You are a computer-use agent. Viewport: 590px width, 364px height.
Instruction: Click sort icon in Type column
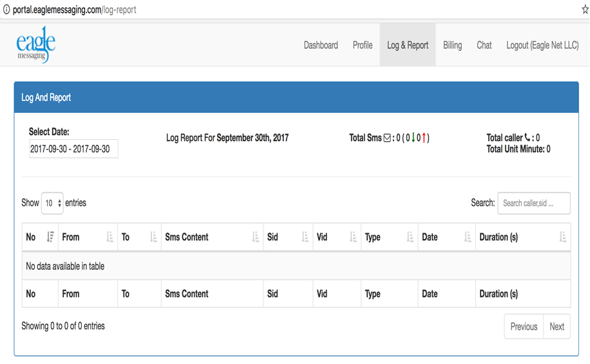pyautogui.click(x=410, y=237)
